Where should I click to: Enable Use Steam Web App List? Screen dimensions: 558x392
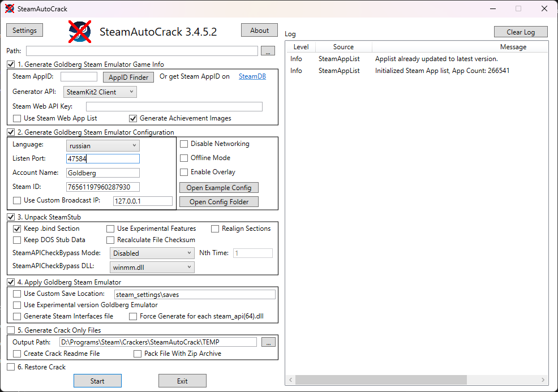click(x=16, y=118)
